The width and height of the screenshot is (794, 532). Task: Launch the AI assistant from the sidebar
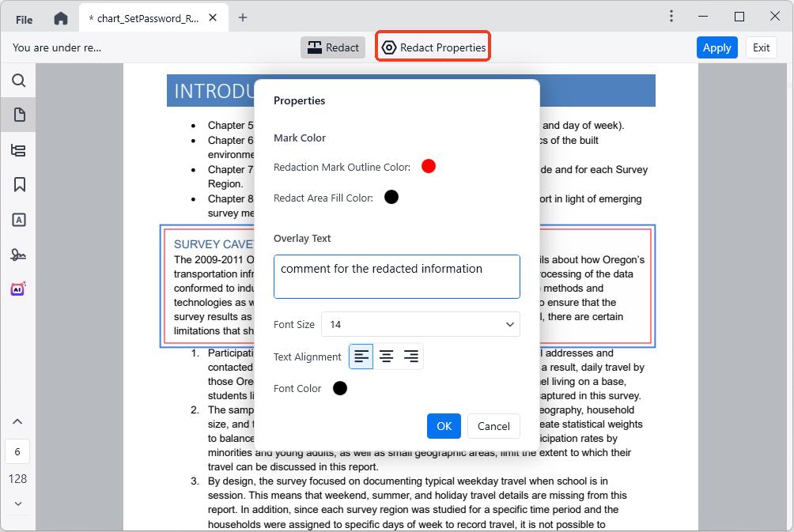[x=18, y=289]
